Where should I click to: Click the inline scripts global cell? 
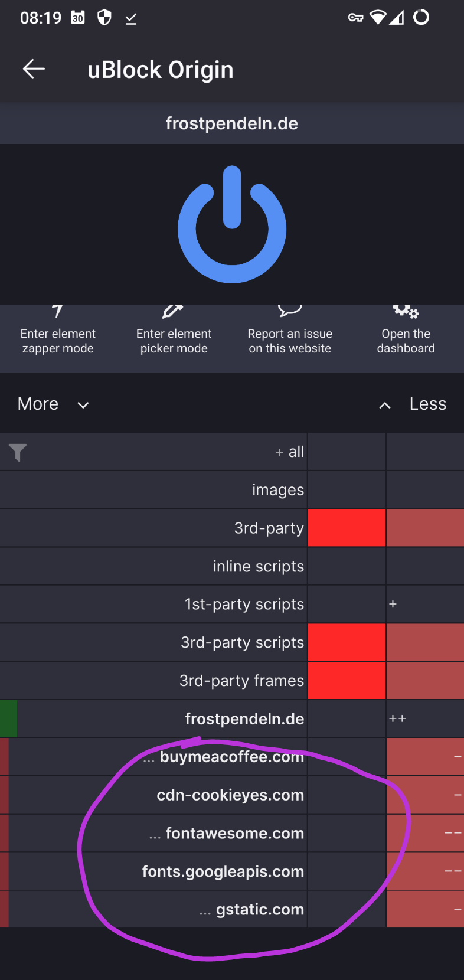(x=347, y=566)
